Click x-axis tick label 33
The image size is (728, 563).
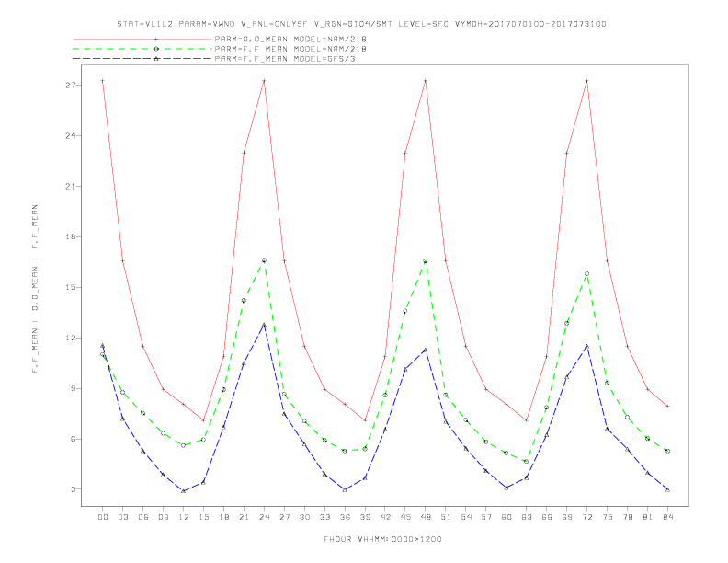click(x=324, y=517)
